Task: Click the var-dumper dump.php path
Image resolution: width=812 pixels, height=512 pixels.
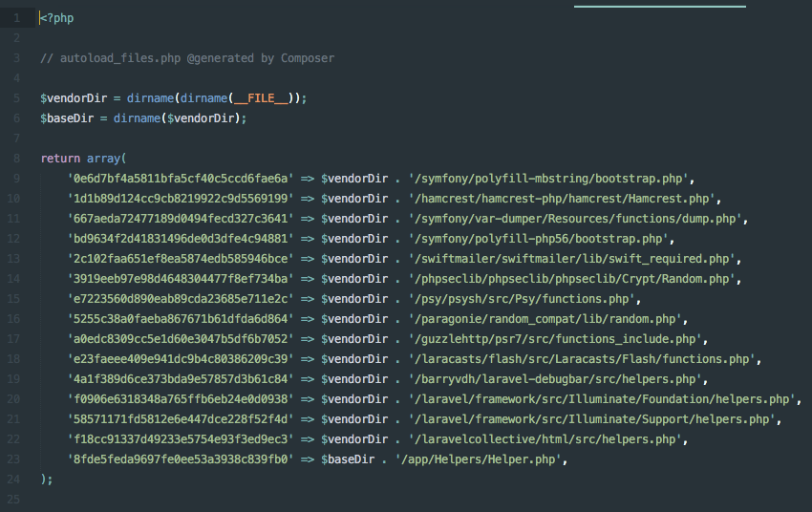Action: [575, 219]
